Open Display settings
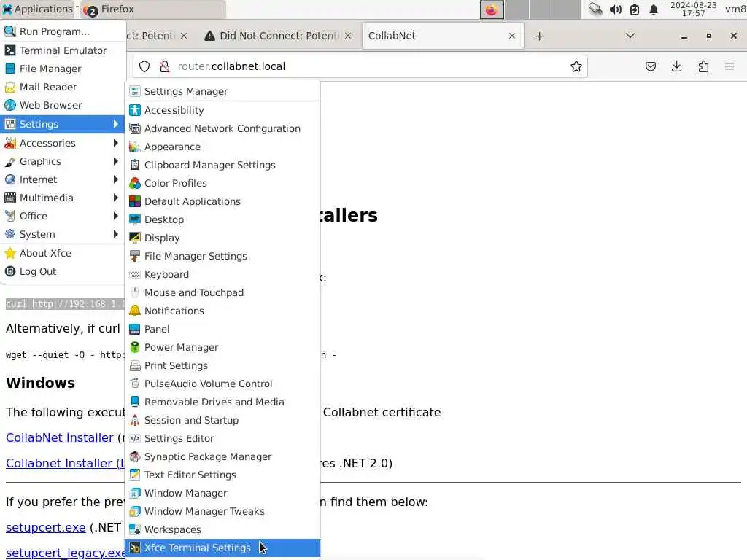 coord(222,238)
